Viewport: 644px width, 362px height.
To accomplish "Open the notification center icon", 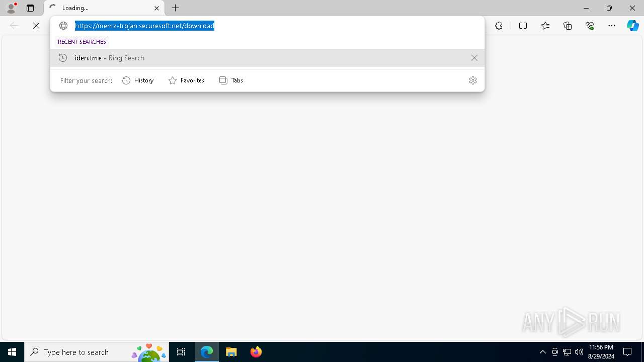I will tap(627, 352).
